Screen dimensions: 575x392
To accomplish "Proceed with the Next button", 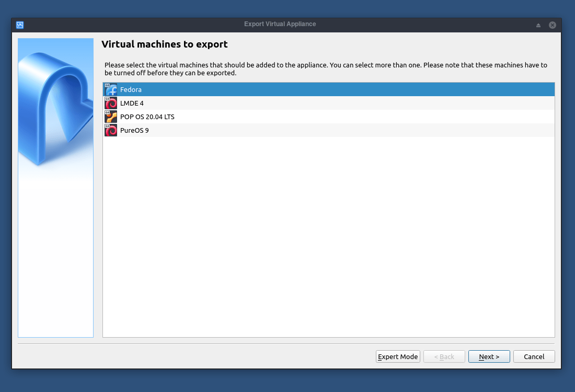I will [489, 356].
